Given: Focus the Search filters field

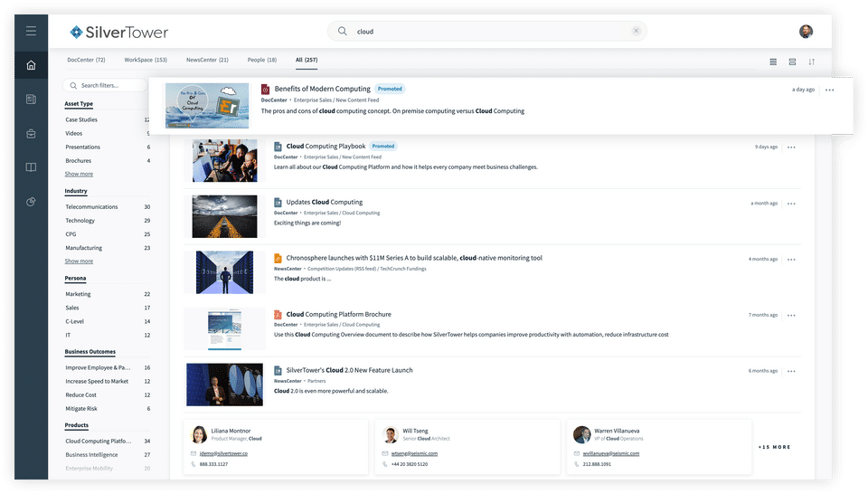Looking at the screenshot, I should pos(105,85).
